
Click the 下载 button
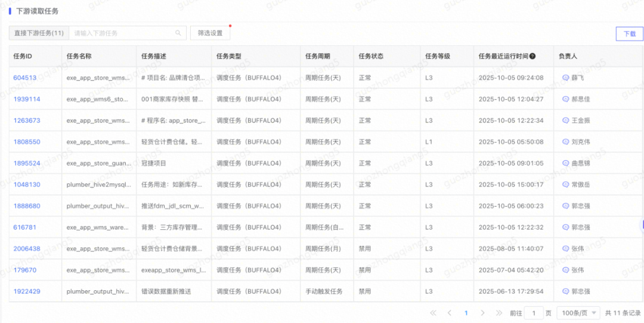pyautogui.click(x=630, y=34)
